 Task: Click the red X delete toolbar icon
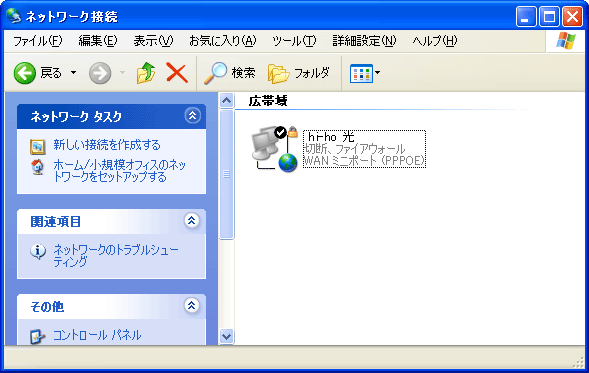coord(177,72)
